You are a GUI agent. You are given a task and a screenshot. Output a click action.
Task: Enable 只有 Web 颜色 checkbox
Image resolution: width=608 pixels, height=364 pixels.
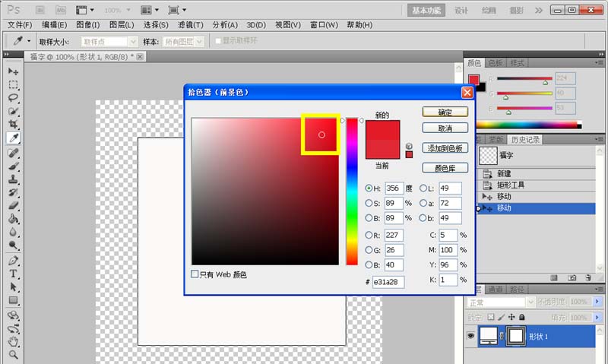(195, 274)
